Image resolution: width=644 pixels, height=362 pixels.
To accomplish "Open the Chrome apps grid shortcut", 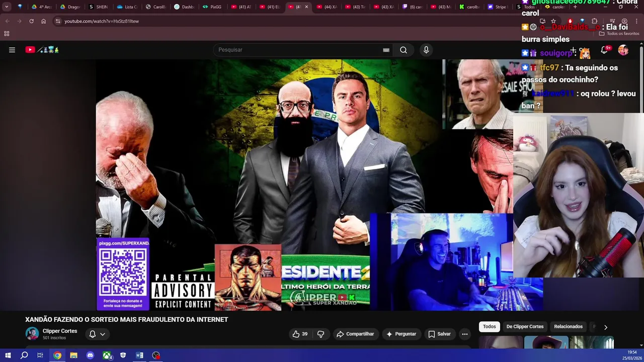I will click(x=7, y=34).
